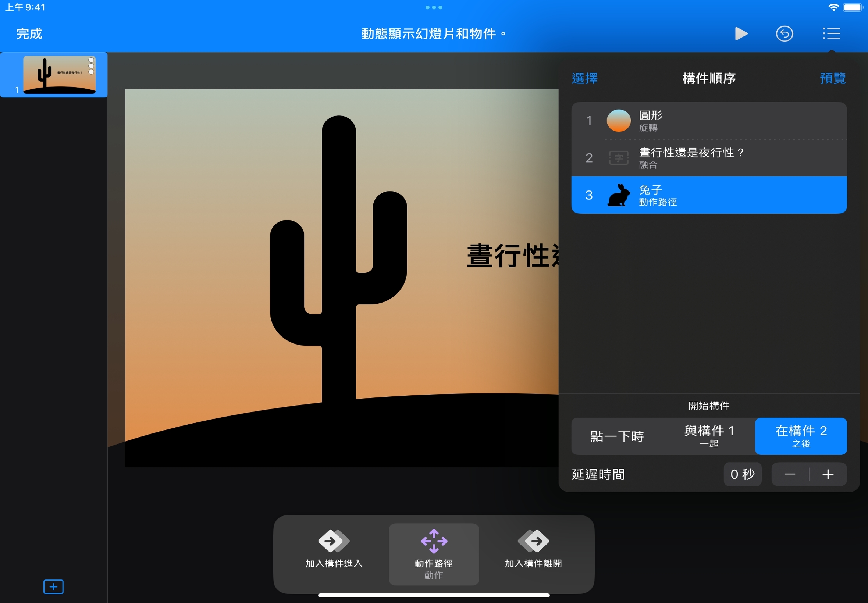Tap 完成 to finish animating
The height and width of the screenshot is (603, 868).
[x=29, y=33]
